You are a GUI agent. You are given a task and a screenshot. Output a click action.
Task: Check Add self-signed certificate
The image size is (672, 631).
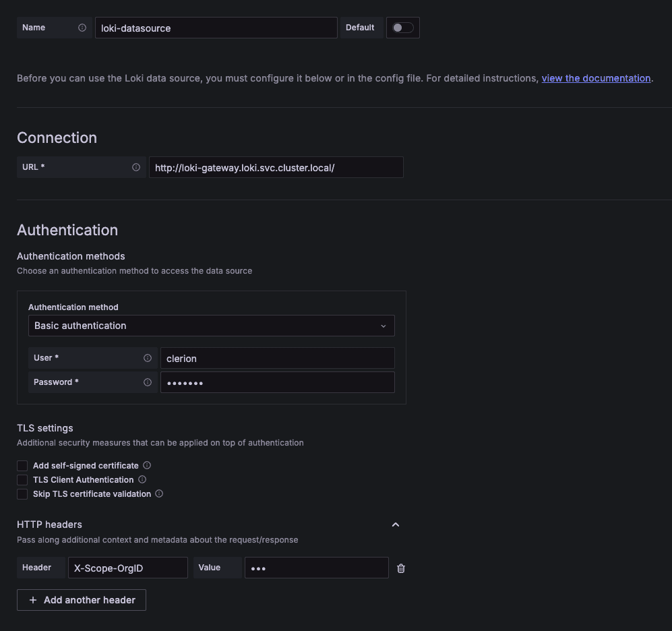click(x=22, y=466)
